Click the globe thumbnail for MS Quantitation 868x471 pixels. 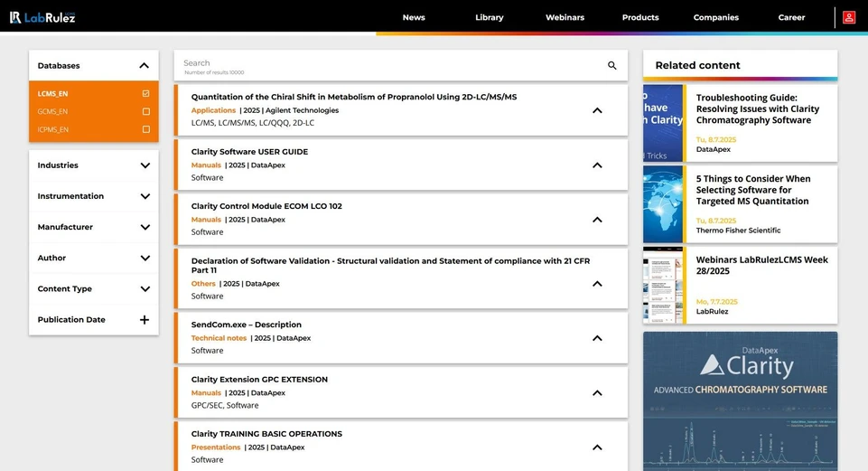pos(664,204)
